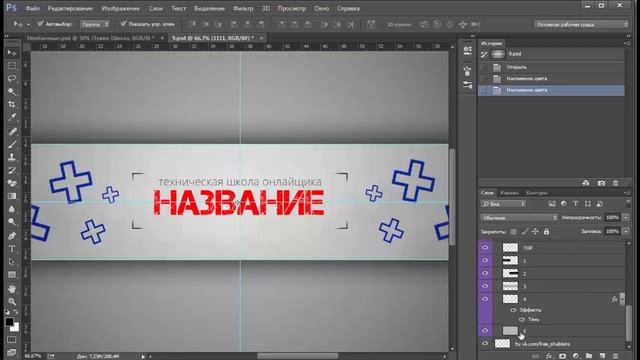Add a layer mask
This screenshot has width=640, height=360.
(x=562, y=356)
